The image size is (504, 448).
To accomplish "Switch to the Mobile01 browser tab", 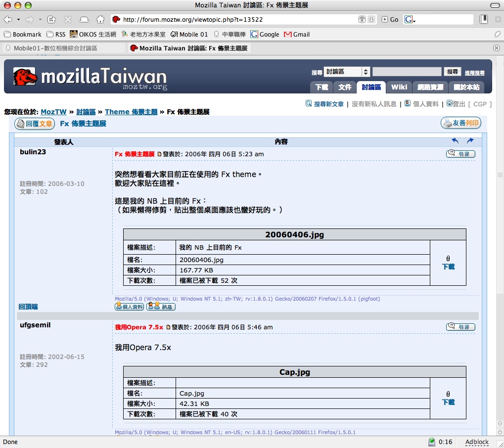I will pyautogui.click(x=55, y=48).
